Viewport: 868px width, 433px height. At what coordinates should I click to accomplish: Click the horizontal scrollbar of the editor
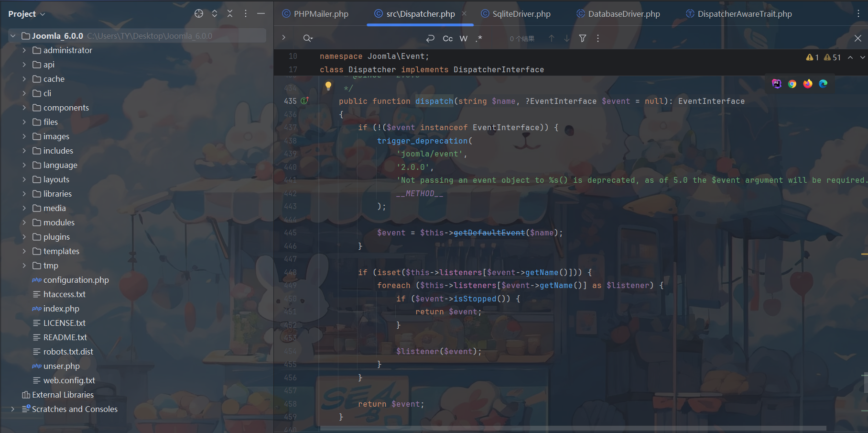[x=573, y=428]
